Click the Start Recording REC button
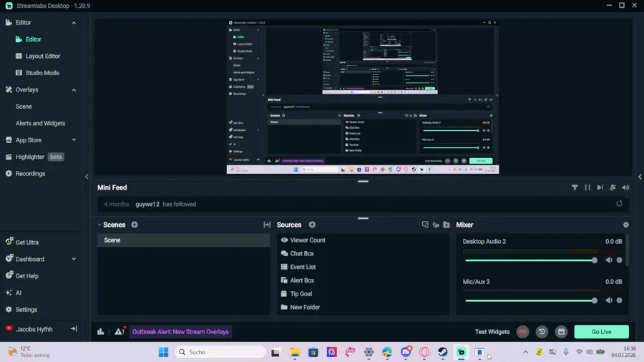 coord(522,332)
